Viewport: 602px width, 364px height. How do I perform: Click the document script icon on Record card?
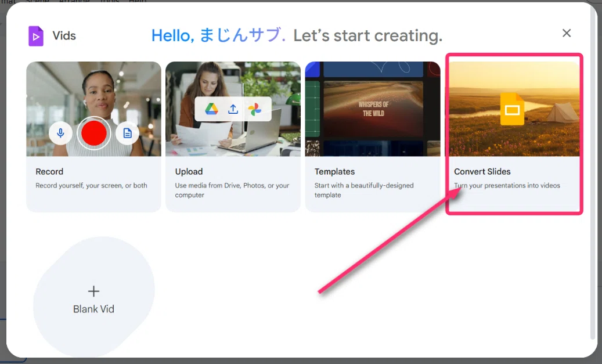pos(128,133)
